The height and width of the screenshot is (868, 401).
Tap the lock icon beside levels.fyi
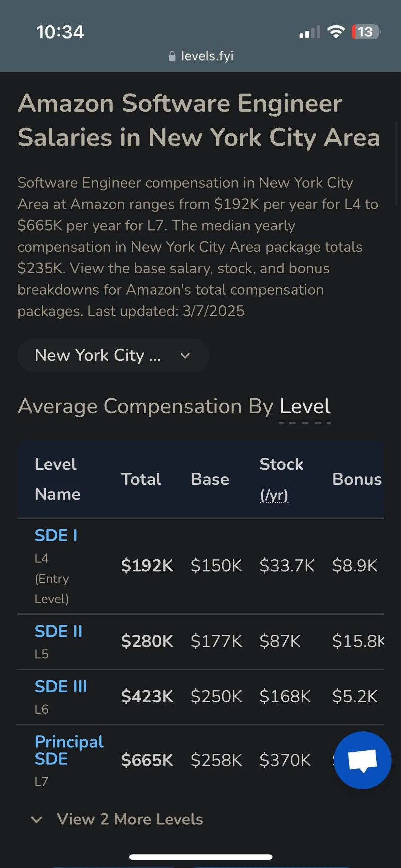(172, 56)
